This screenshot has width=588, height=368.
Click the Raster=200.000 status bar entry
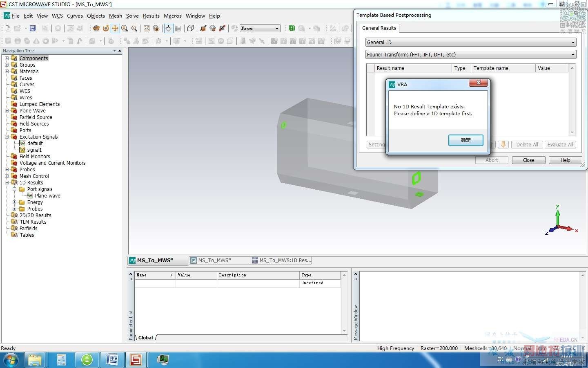click(439, 348)
